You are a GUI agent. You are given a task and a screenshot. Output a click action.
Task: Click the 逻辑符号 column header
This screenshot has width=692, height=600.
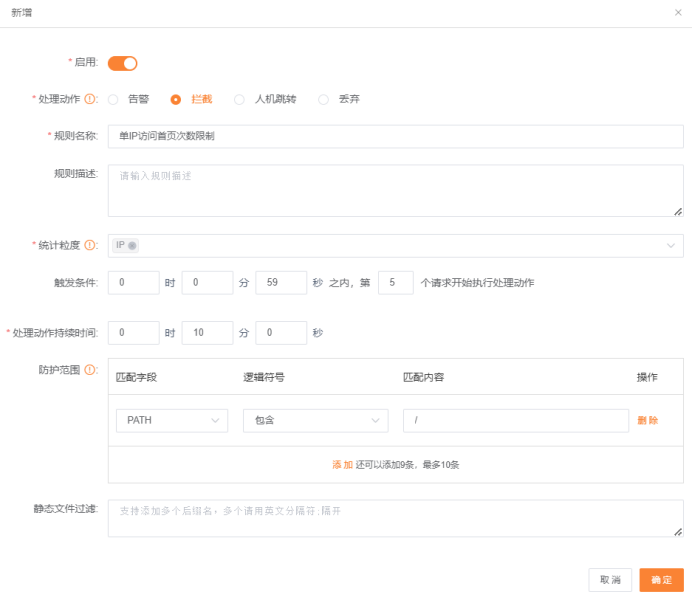[x=264, y=377]
